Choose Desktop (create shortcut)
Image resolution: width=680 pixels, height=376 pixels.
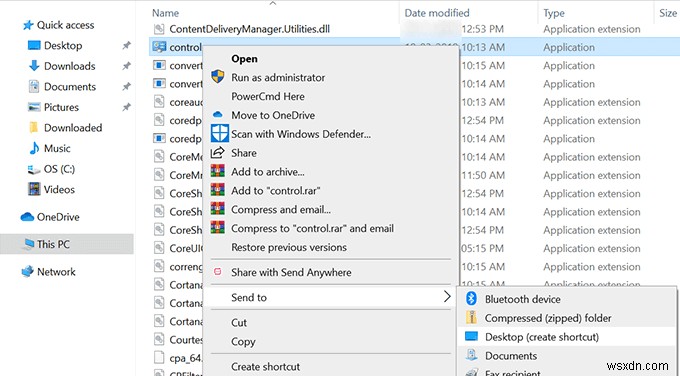(542, 337)
